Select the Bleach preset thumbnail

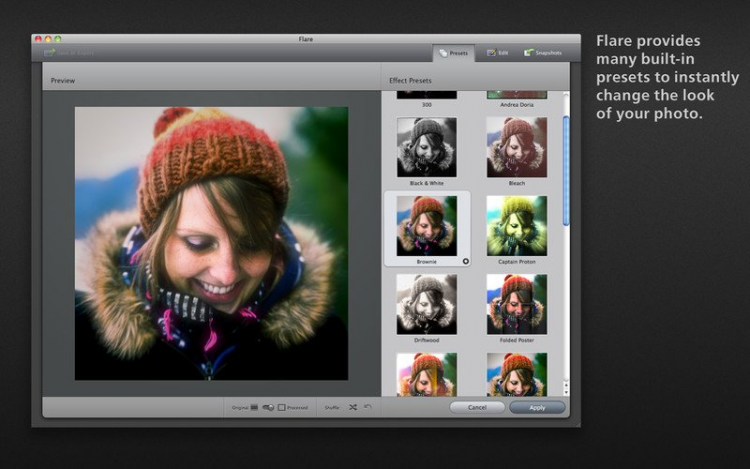pyautogui.click(x=517, y=147)
